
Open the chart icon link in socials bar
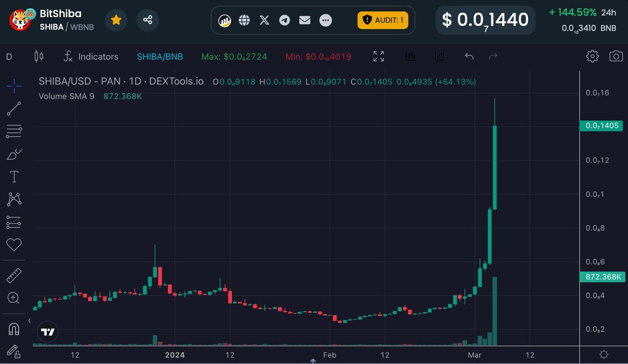tap(226, 20)
